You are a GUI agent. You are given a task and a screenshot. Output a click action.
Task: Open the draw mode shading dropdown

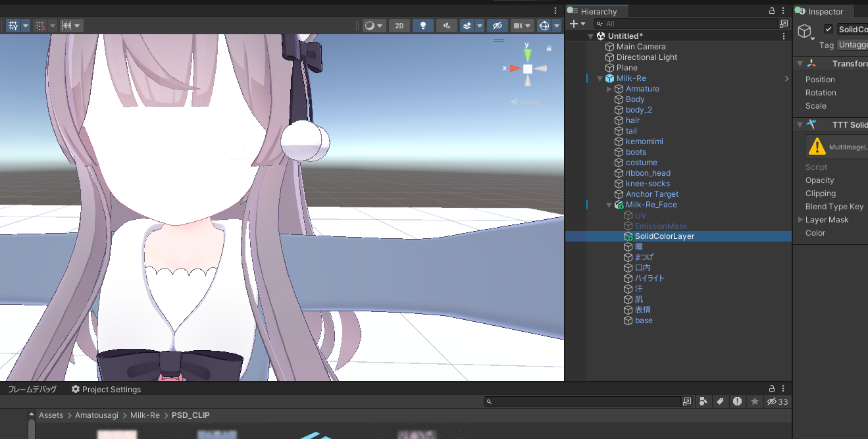[x=374, y=26]
